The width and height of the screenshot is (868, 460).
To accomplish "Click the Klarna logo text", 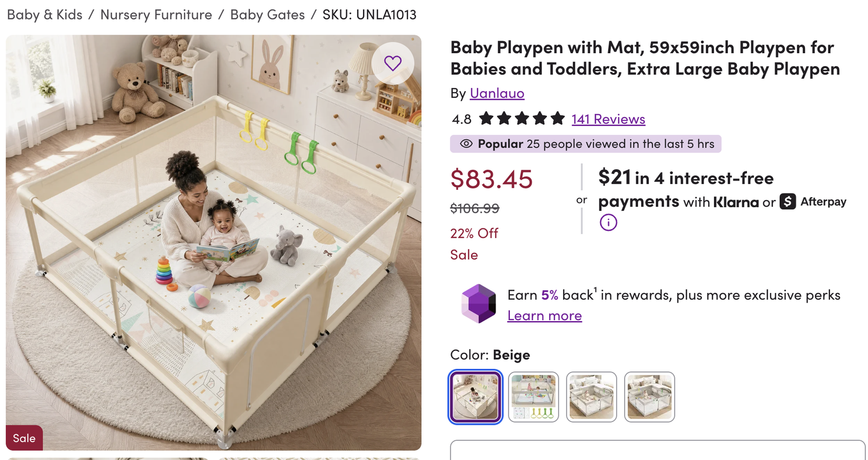I will [736, 202].
